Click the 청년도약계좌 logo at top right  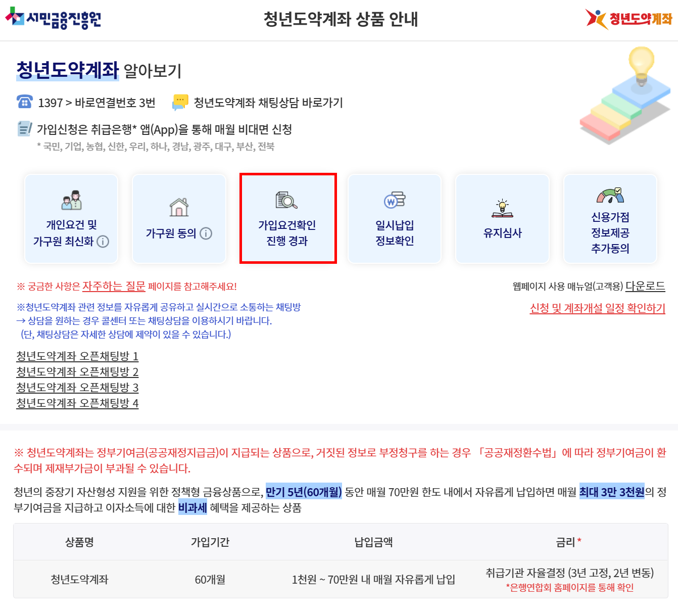coord(629,19)
